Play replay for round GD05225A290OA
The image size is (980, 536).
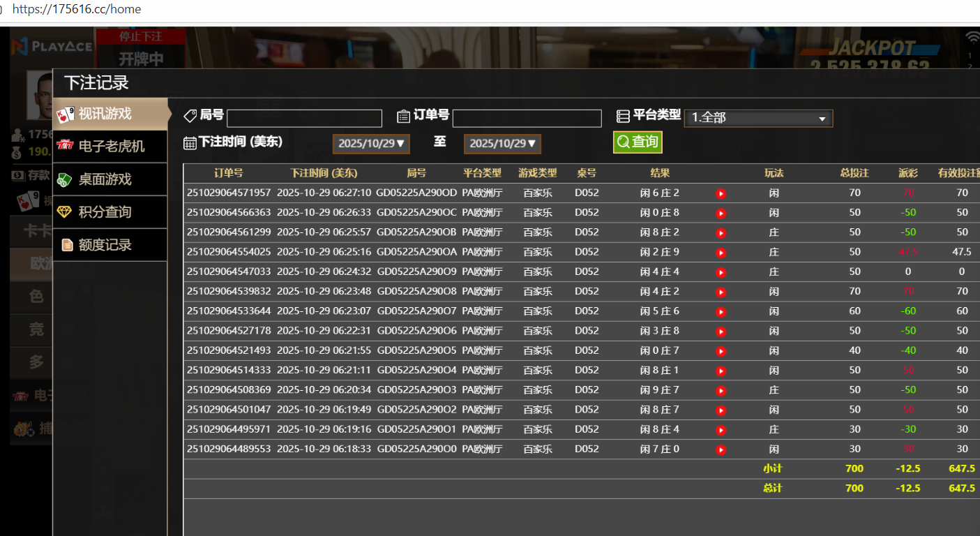[721, 252]
